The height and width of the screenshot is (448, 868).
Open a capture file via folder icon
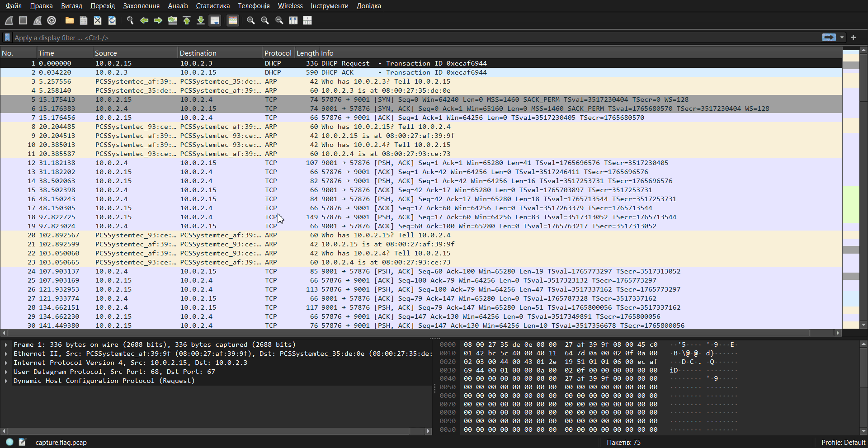click(x=69, y=20)
